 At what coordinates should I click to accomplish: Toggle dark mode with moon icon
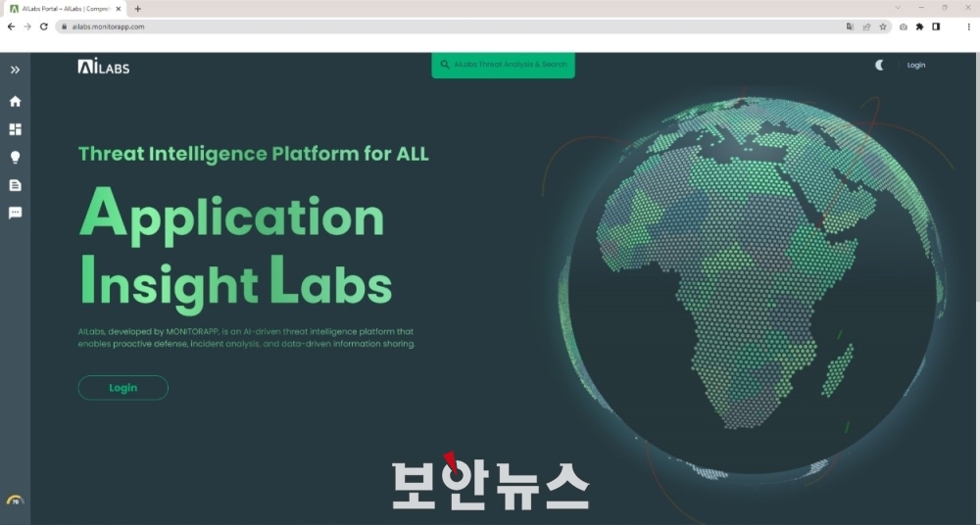(879, 65)
